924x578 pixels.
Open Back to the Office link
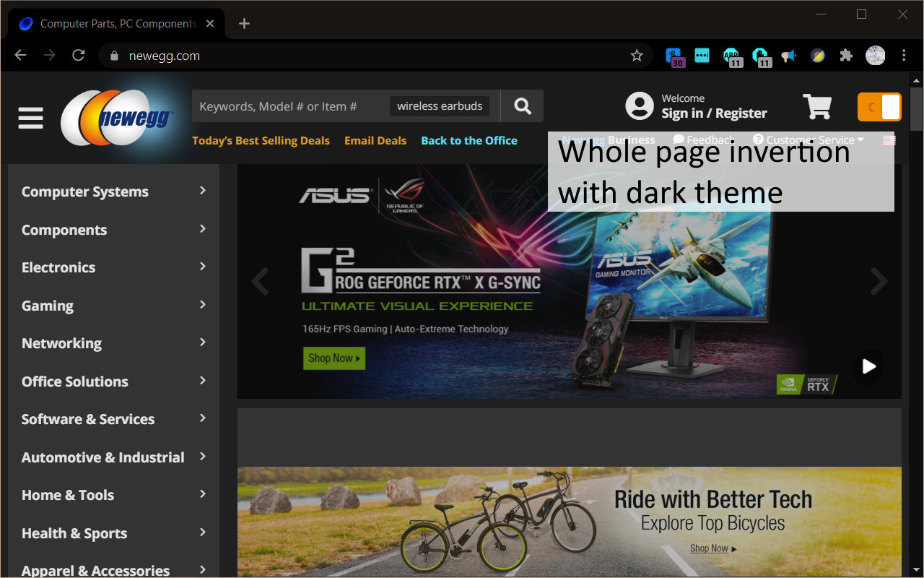[469, 140]
